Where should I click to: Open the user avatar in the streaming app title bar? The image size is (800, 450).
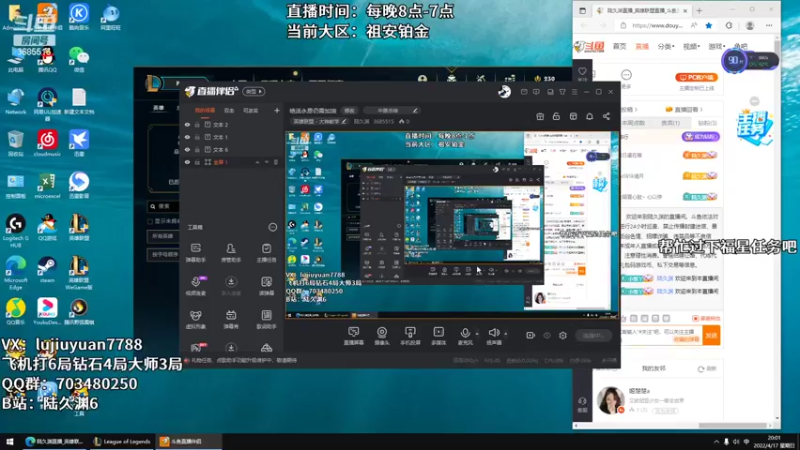coord(504,92)
